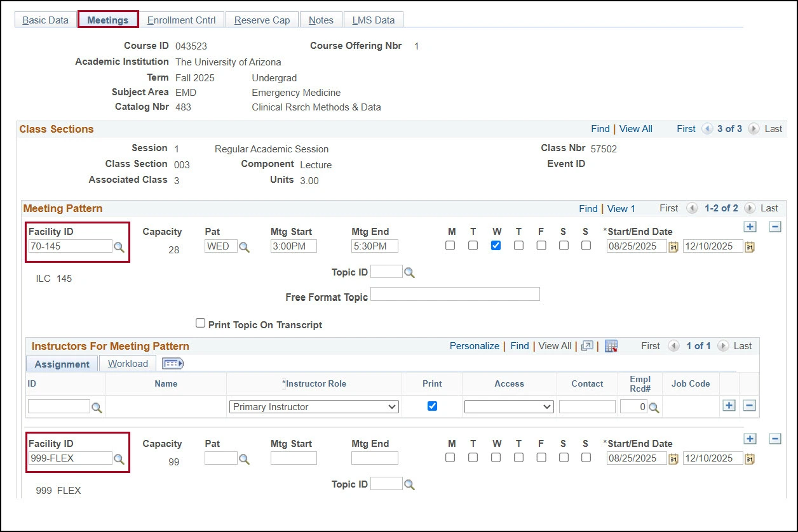Show previous instructor row arrow
This screenshot has width=798, height=532.
coord(674,346)
